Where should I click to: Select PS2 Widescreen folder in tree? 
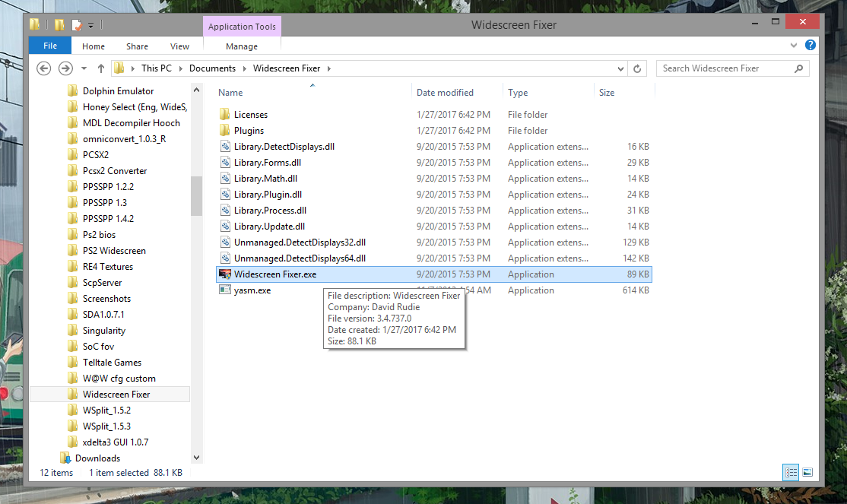click(x=114, y=251)
